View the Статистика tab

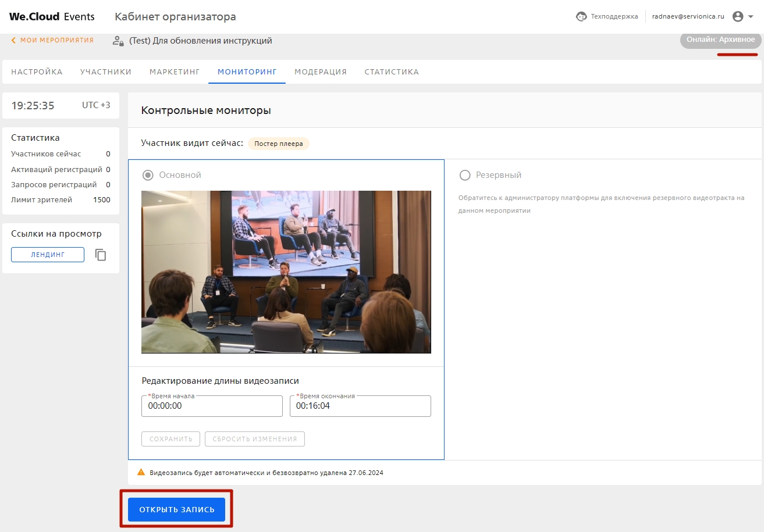pyautogui.click(x=392, y=72)
